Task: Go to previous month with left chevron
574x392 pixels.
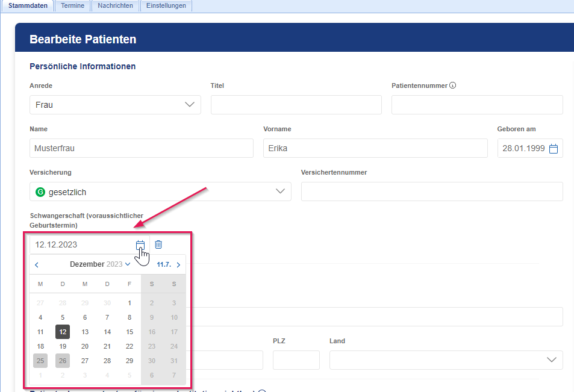Action: coord(36,264)
